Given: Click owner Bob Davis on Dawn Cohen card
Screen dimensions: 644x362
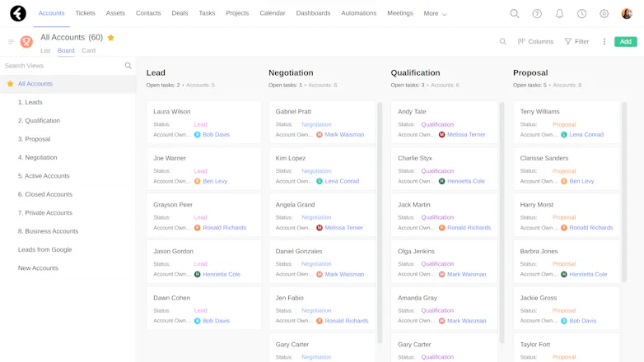Looking at the screenshot, I should tap(216, 321).
